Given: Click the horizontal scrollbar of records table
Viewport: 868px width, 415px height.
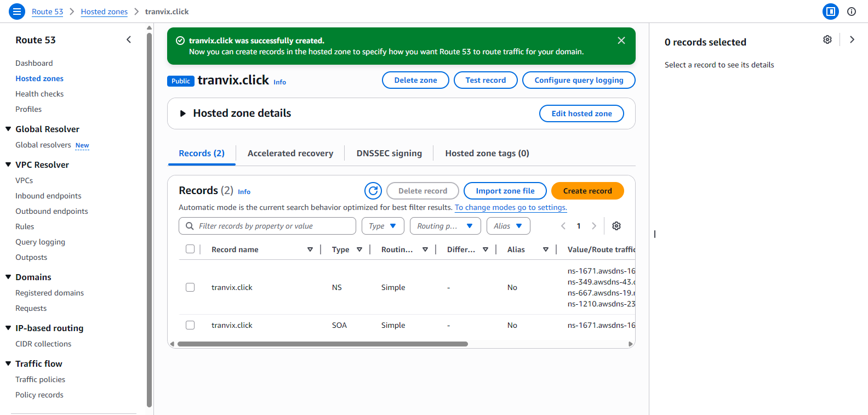Looking at the screenshot, I should pos(323,344).
